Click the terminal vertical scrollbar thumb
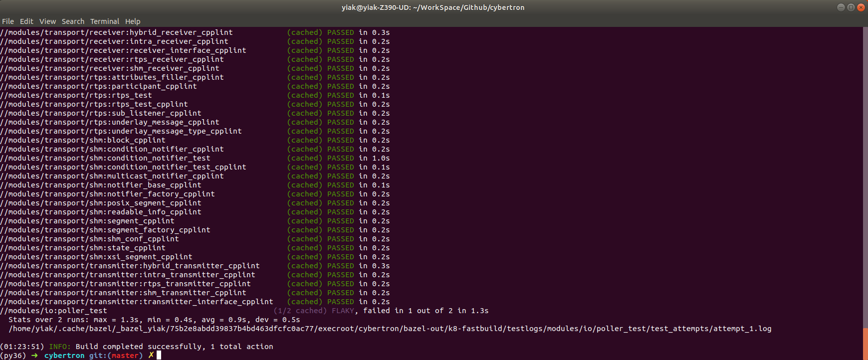 pyautogui.click(x=866, y=344)
